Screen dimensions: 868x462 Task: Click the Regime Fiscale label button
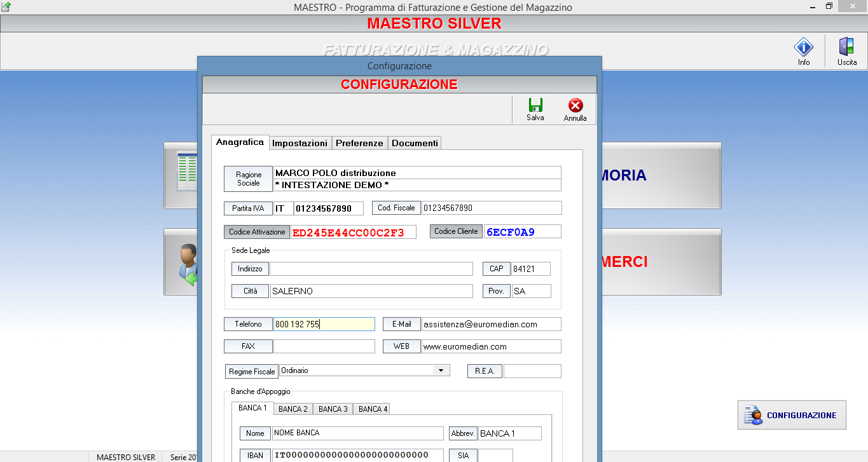[x=252, y=371]
